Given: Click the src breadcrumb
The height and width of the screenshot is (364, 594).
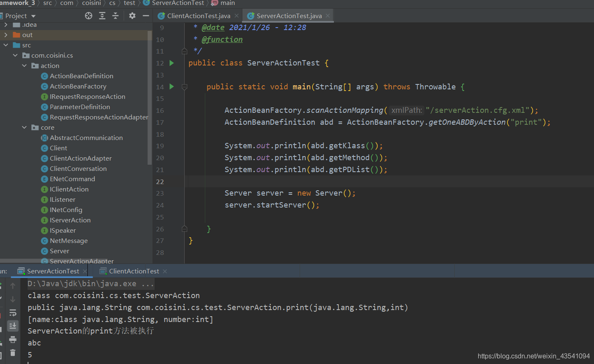Looking at the screenshot, I should pos(48,3).
